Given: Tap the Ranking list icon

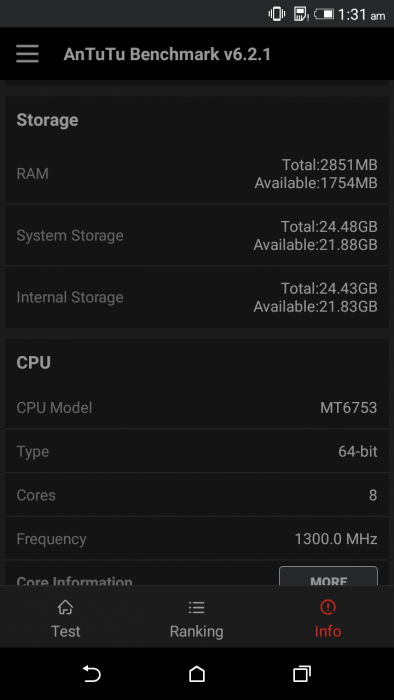Looking at the screenshot, I should pyautogui.click(x=196, y=607).
